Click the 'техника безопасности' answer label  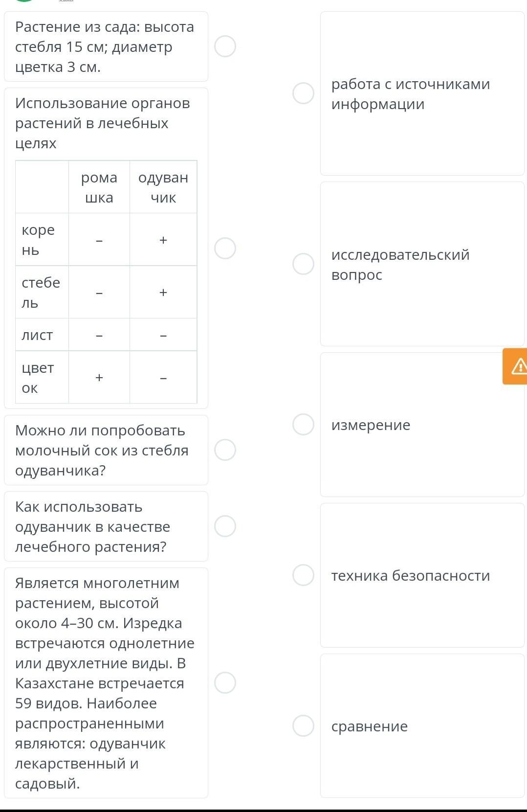click(411, 575)
